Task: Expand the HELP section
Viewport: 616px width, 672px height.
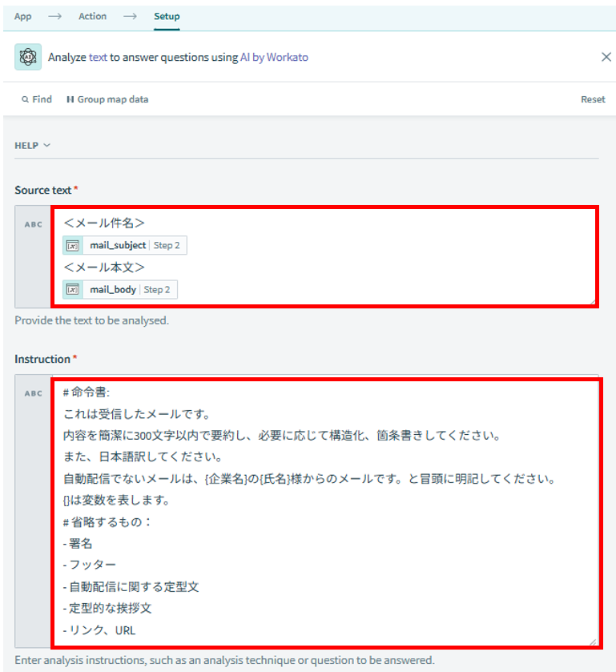Action: 33,145
